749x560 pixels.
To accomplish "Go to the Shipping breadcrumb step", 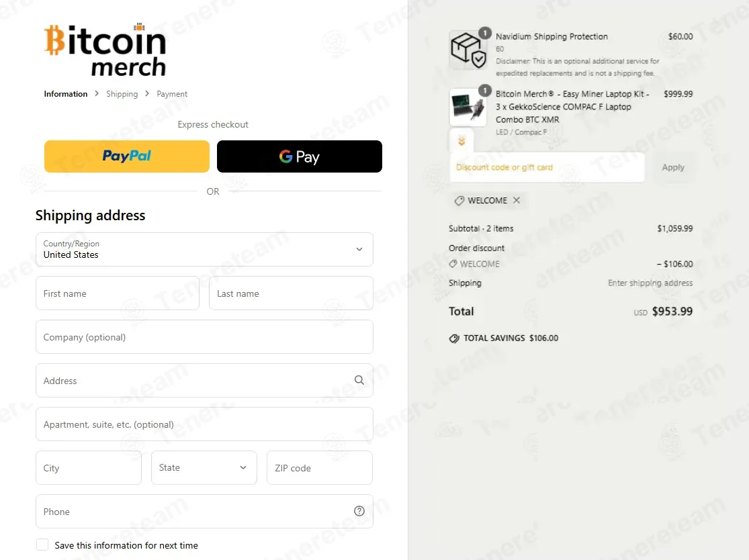I will coord(122,94).
